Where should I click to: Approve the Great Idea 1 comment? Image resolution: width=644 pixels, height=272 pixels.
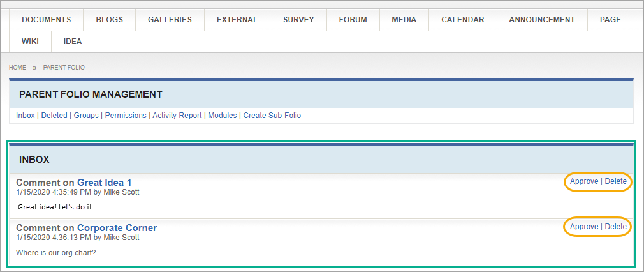[x=584, y=181]
